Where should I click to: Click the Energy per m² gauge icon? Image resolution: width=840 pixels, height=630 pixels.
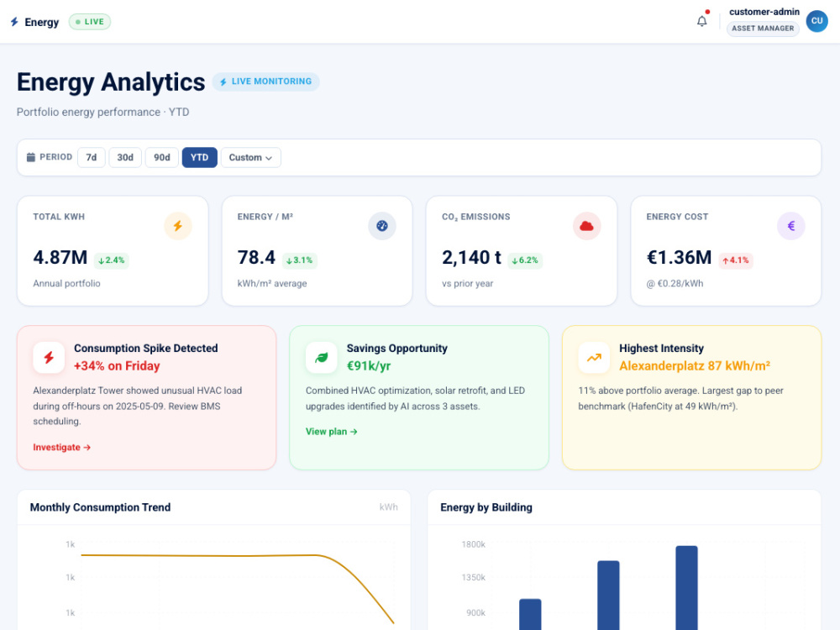pos(382,226)
